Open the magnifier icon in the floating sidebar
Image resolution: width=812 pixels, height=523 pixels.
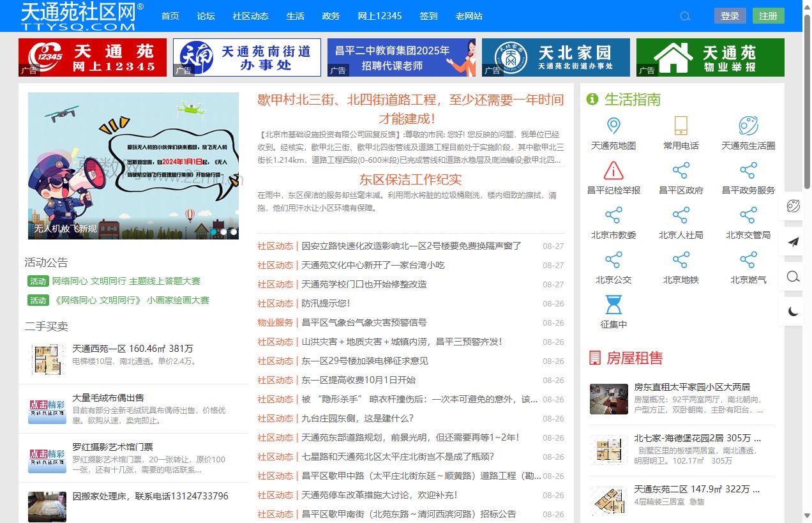(x=793, y=277)
